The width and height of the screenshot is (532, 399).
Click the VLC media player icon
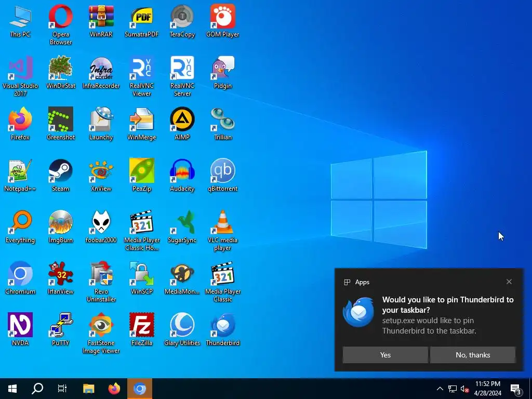222,231
